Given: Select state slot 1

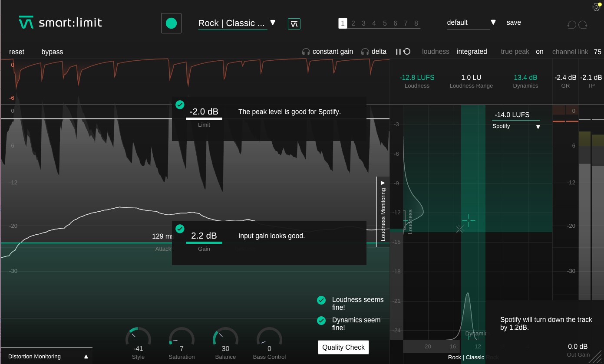Looking at the screenshot, I should pos(343,23).
